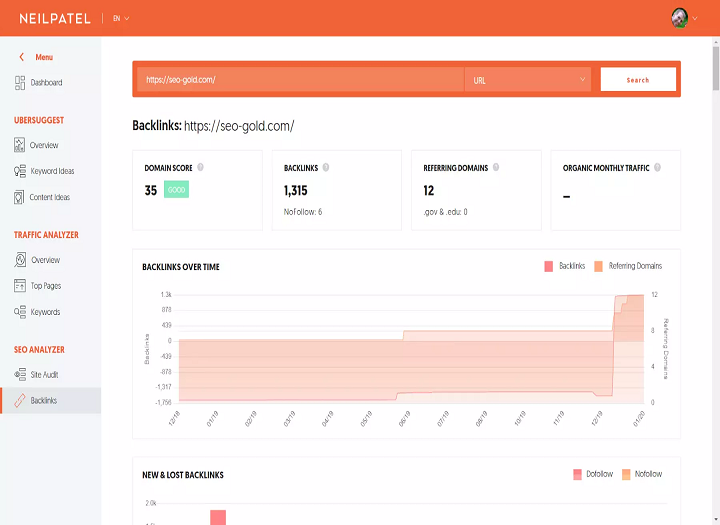Click Organic Monthly Traffic help icon
This screenshot has width=720, height=525.
point(658,167)
